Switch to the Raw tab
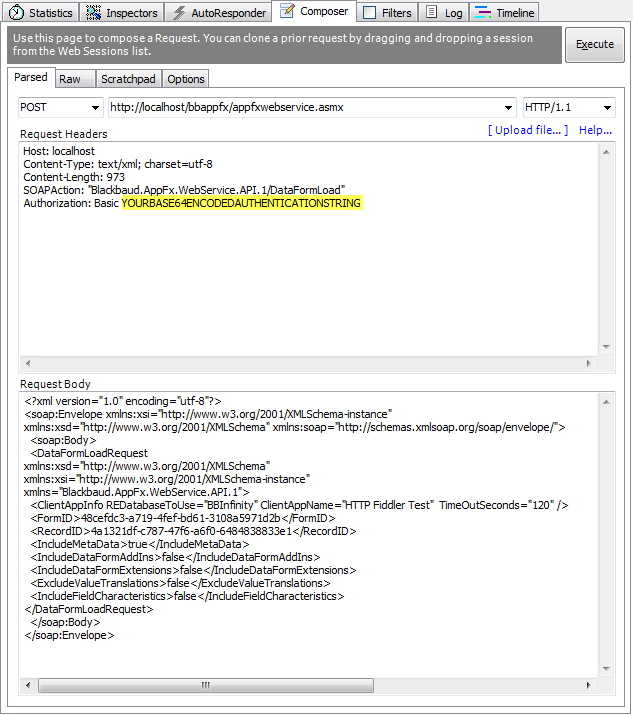The height and width of the screenshot is (715, 633). point(70,79)
